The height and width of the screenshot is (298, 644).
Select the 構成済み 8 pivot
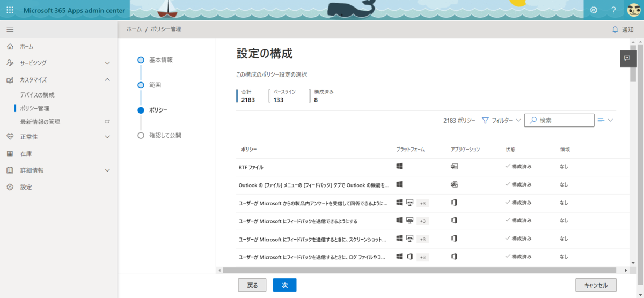pos(322,96)
